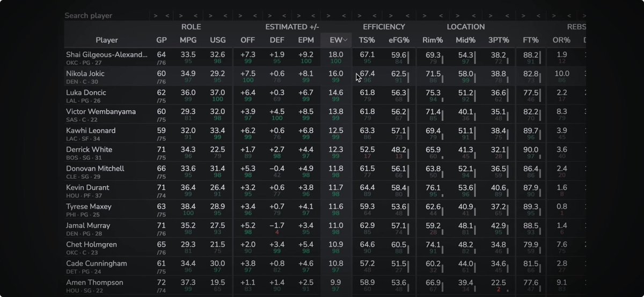Click the less-than filter above USG column
Screen dimensions: 644x297
coord(224,16)
